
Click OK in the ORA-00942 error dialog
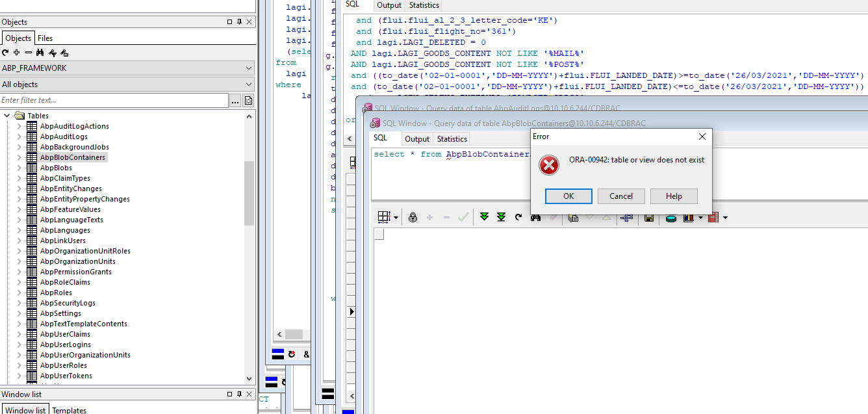[568, 196]
